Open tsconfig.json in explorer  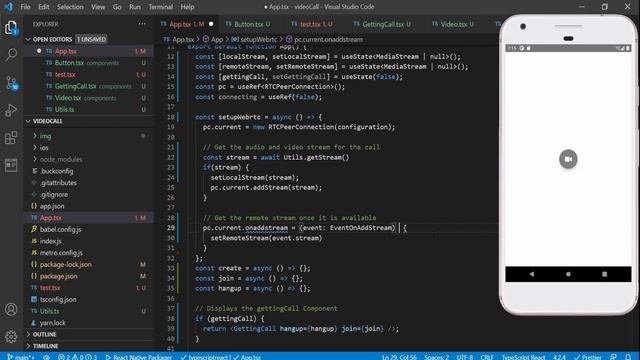[x=58, y=300]
